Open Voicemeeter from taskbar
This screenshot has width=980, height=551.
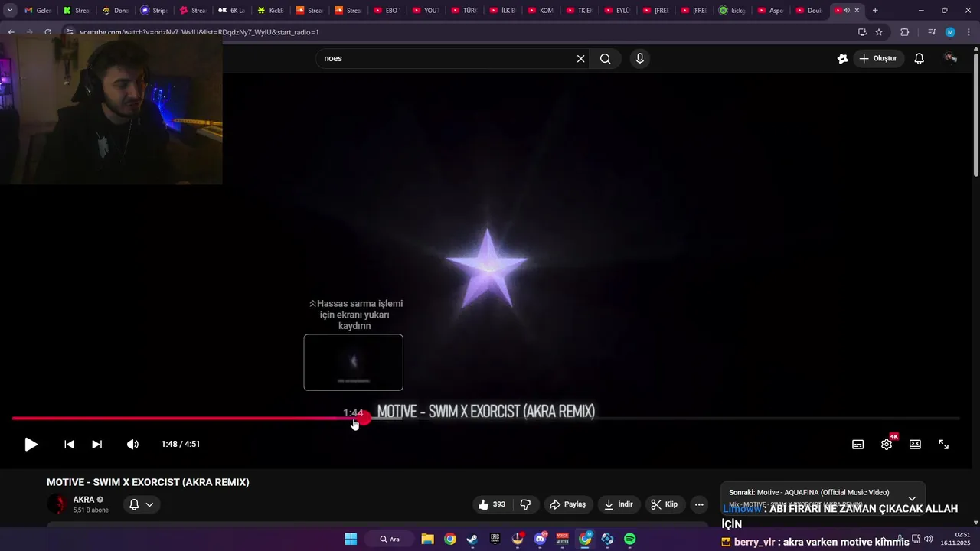(563, 539)
